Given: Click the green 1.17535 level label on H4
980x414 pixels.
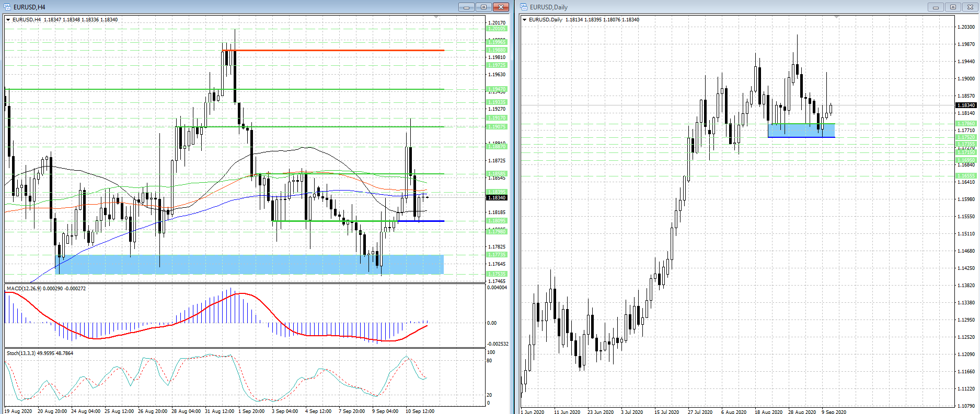Looking at the screenshot, I should coord(497,274).
